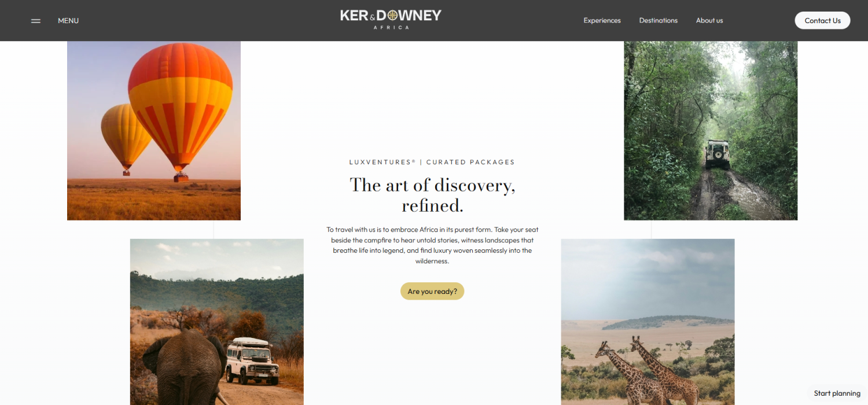Screen dimensions: 868x405
Task: Click the Are you ready? button
Action: pyautogui.click(x=432, y=291)
